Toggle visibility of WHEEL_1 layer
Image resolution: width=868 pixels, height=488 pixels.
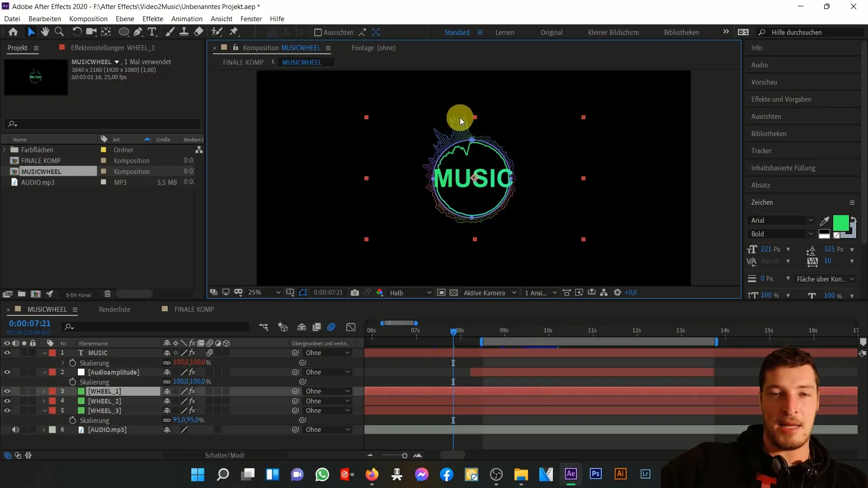(7, 391)
